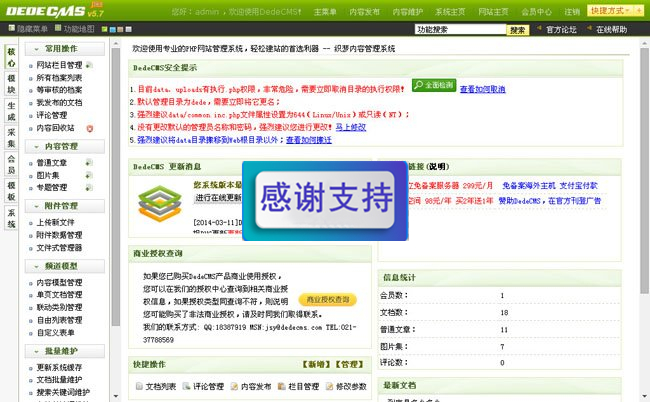Click the arrow icon before 官方论坛
650x402 pixels.
(x=539, y=29)
